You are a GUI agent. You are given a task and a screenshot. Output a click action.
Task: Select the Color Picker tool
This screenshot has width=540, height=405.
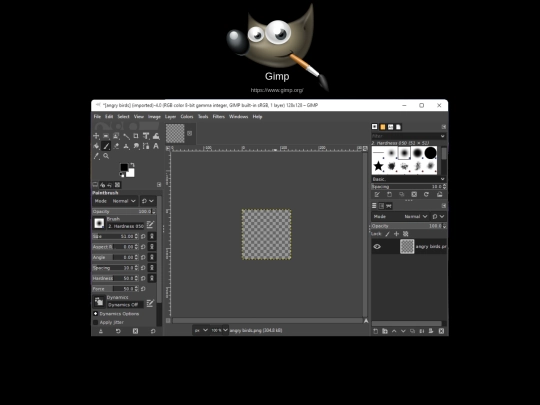96,156
